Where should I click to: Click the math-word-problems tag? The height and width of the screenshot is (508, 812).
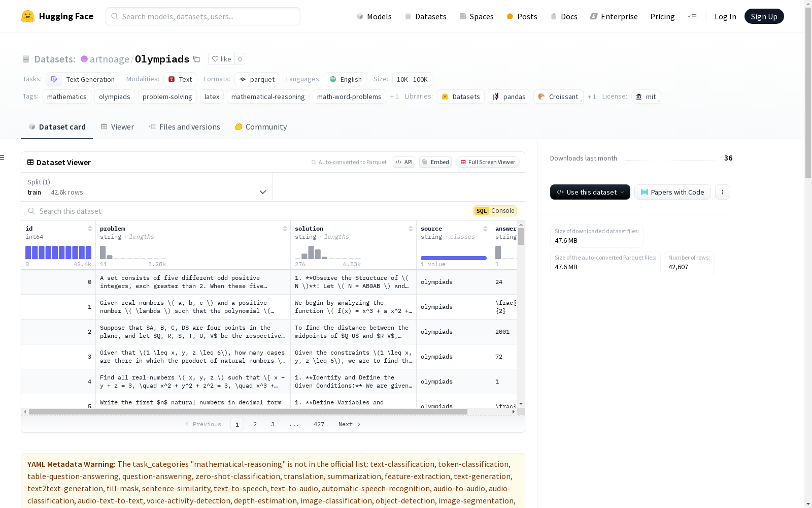(349, 97)
